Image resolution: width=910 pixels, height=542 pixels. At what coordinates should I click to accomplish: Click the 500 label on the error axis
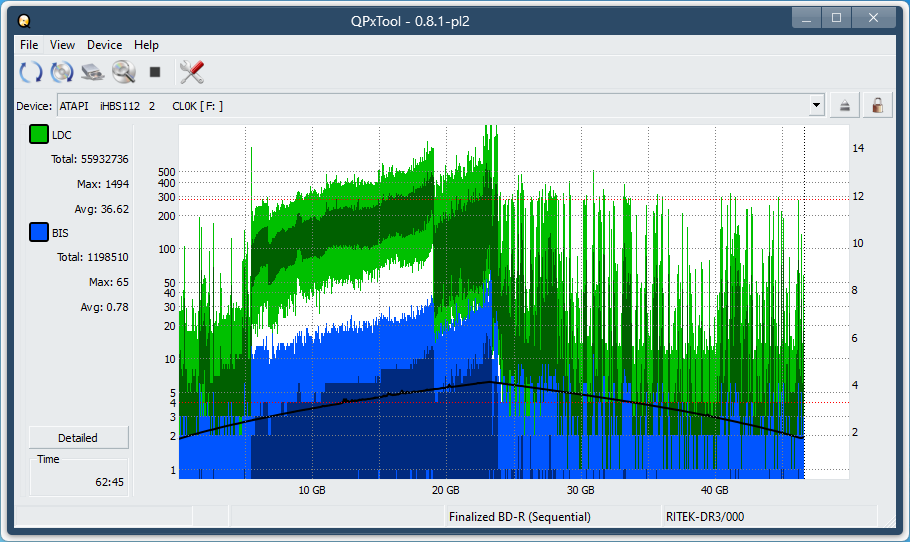click(x=167, y=172)
